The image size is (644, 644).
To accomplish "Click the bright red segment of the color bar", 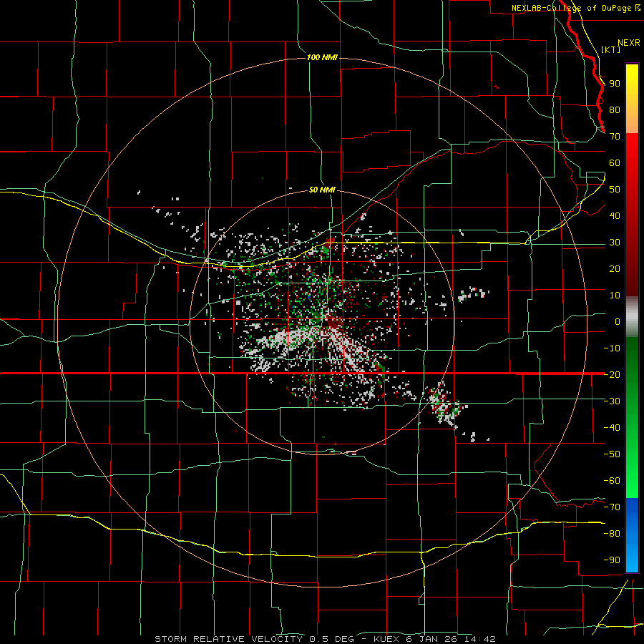I will click(x=632, y=150).
